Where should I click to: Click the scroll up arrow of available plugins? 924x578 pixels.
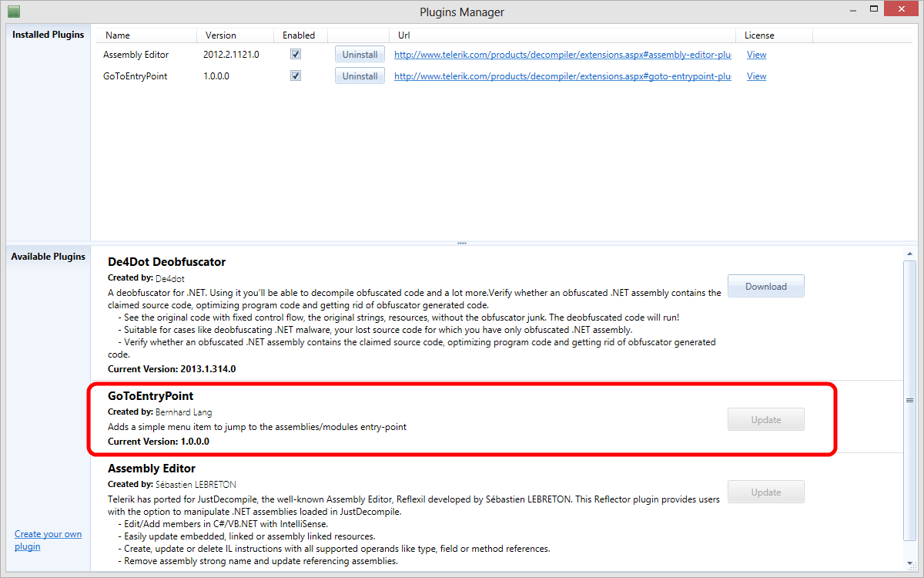click(x=909, y=254)
